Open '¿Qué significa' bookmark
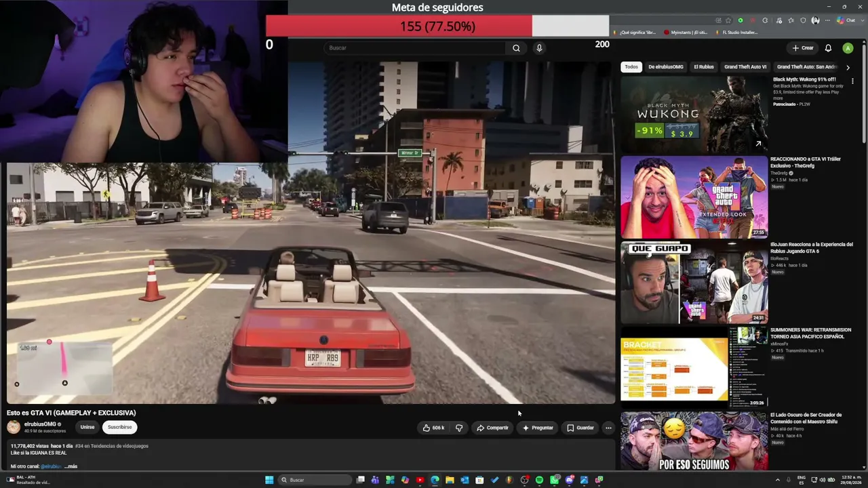This screenshot has height=488, width=868. pyautogui.click(x=635, y=33)
